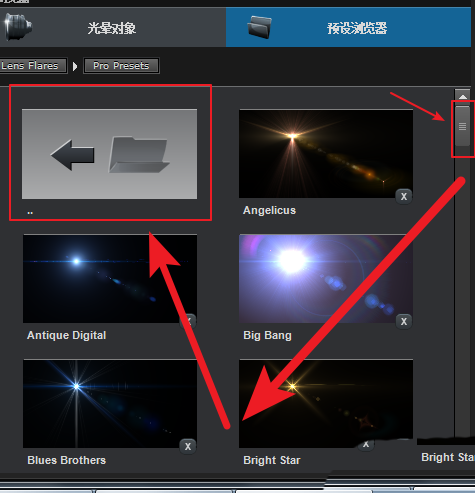Remove Blues Brothers preset with its X button
This screenshot has width=475, height=493.
click(188, 446)
